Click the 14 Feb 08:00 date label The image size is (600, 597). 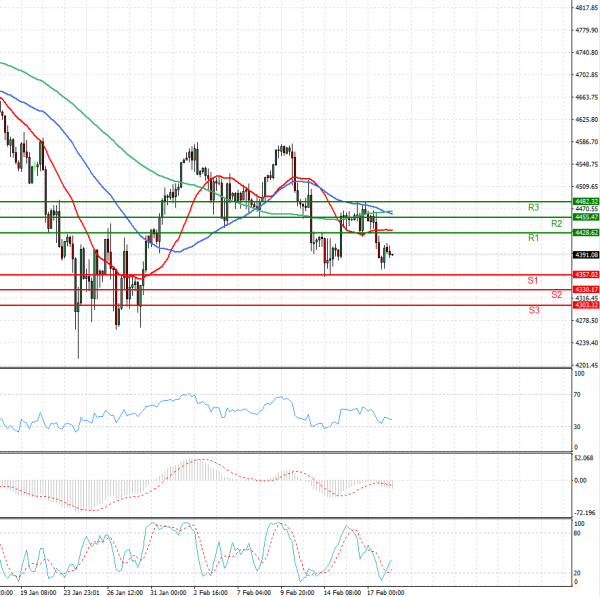tap(343, 593)
